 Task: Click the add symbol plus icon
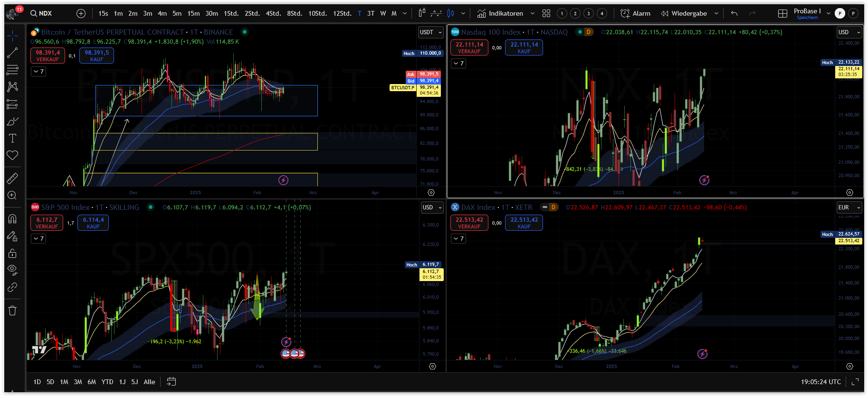click(x=81, y=13)
